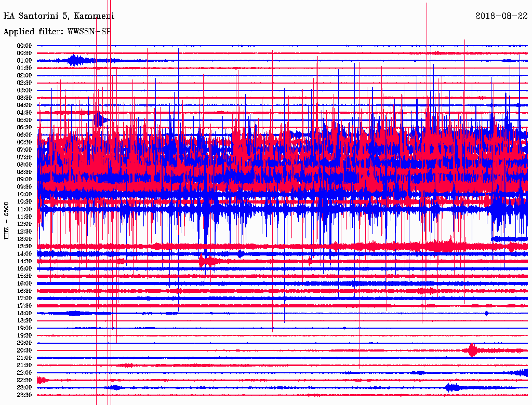The width and height of the screenshot is (532, 405).
Task: Click the 15:00 time label
Action: 24,268
